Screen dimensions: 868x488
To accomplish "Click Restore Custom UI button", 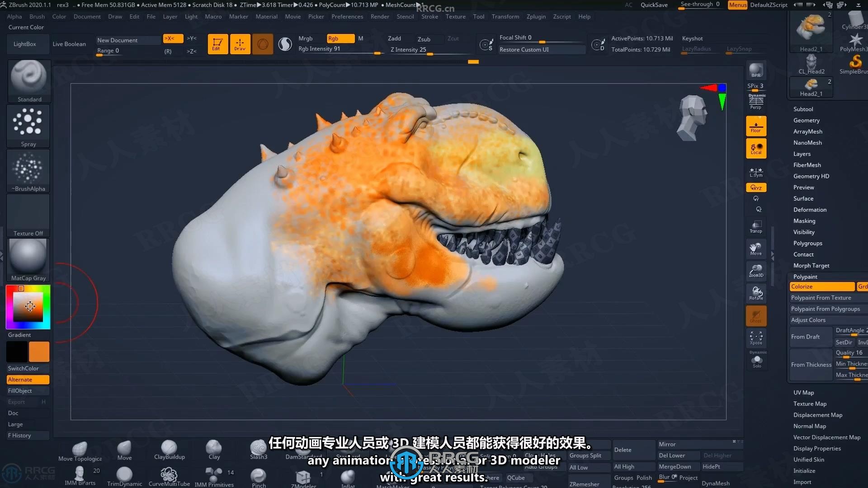I will click(541, 50).
